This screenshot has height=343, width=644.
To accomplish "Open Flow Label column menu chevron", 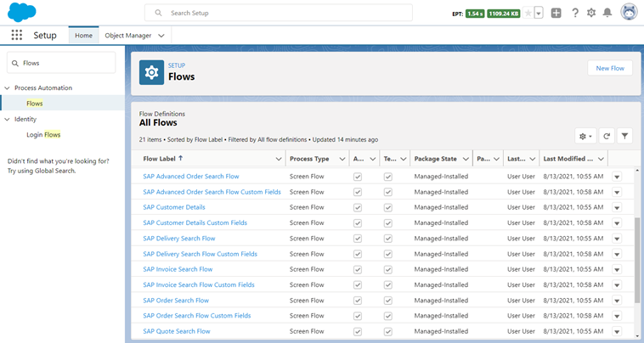I will point(279,159).
